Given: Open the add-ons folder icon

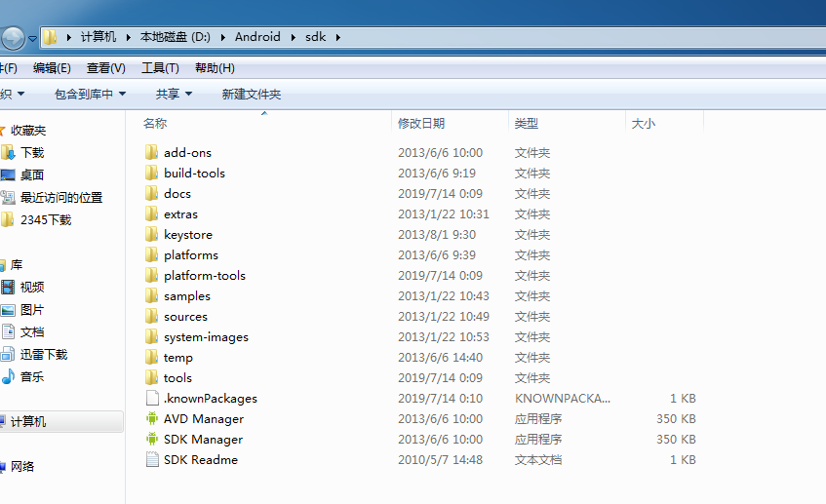Looking at the screenshot, I should click(152, 153).
